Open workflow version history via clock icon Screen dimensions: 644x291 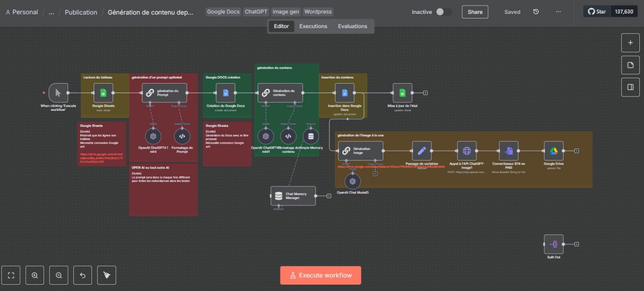click(x=536, y=12)
